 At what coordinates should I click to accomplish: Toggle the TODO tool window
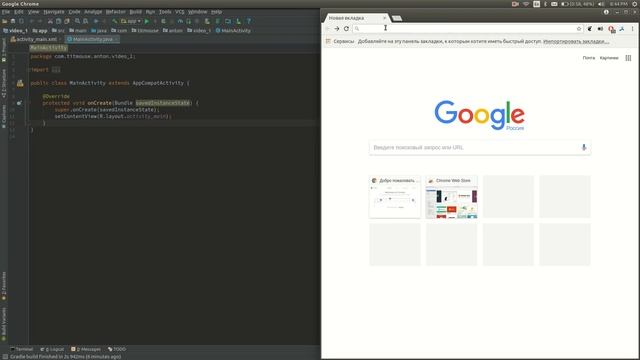(x=117, y=349)
